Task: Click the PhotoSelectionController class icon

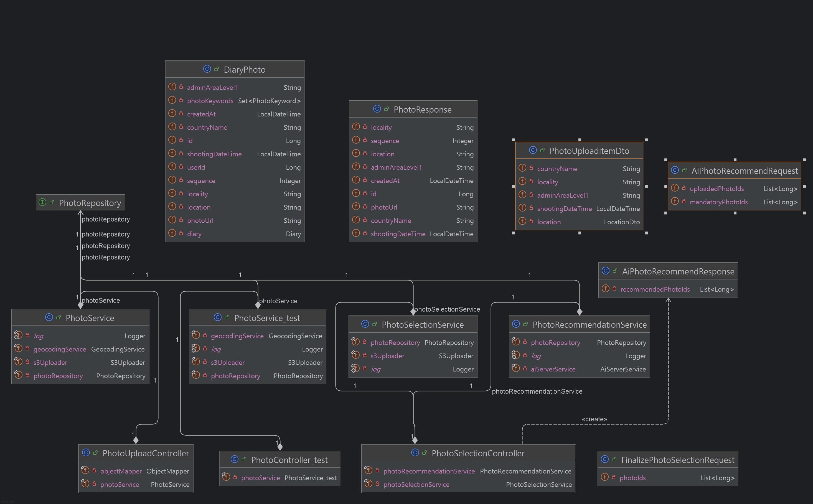Action: [x=415, y=453]
